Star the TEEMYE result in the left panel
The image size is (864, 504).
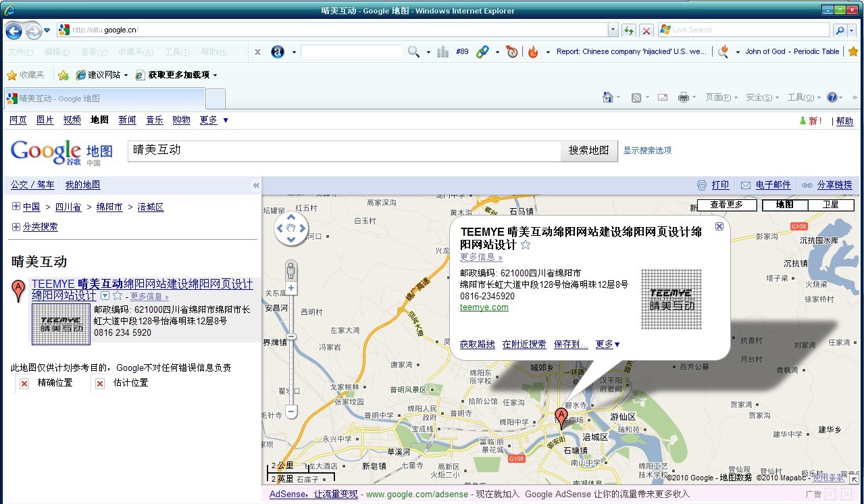(x=118, y=296)
